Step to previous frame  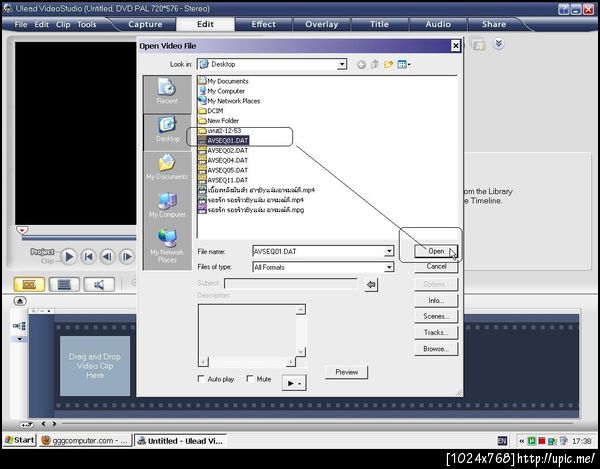[108, 256]
